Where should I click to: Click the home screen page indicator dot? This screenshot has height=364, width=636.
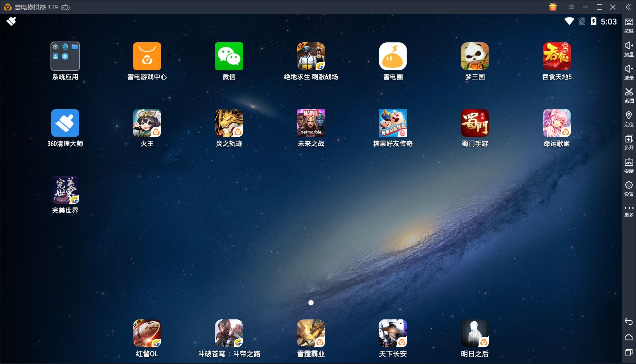tap(311, 303)
